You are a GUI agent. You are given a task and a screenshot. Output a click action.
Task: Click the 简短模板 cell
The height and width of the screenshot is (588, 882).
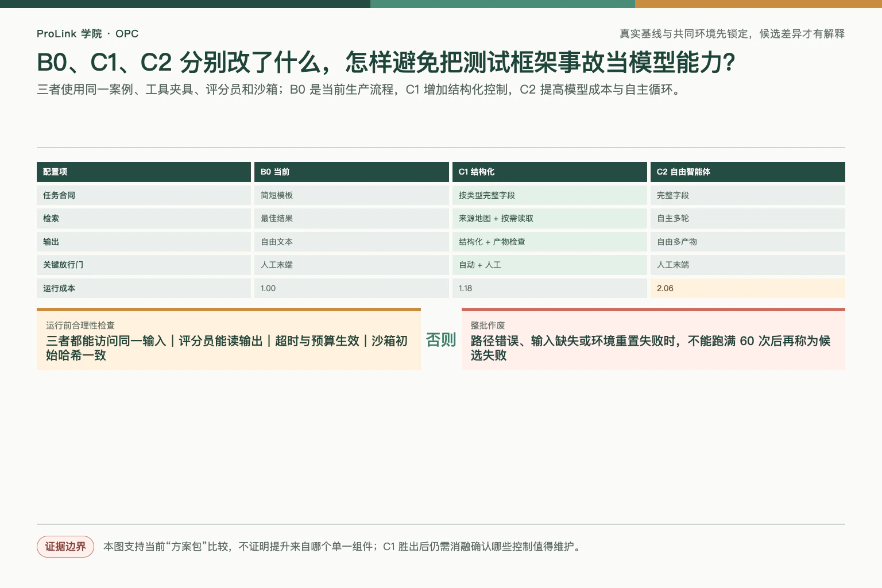point(351,195)
